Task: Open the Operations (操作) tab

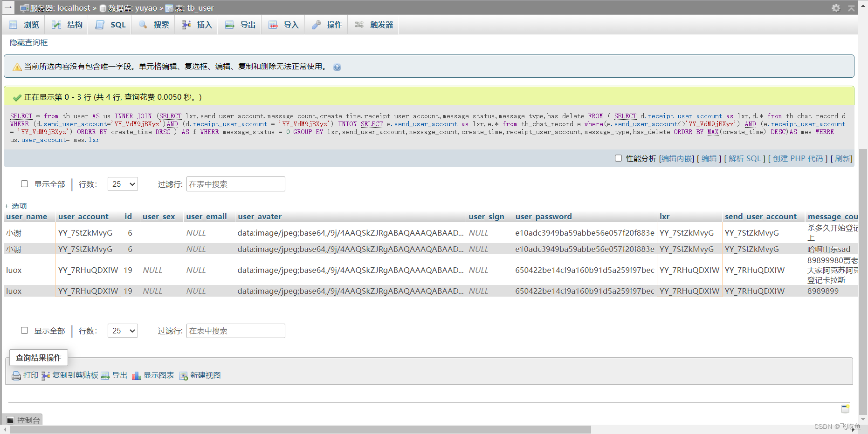Action: click(x=327, y=25)
